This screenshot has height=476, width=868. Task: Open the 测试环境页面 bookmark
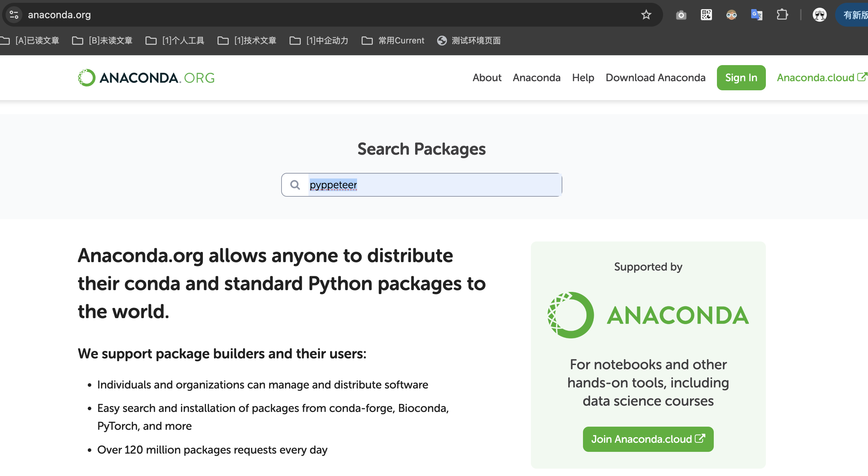click(x=469, y=41)
